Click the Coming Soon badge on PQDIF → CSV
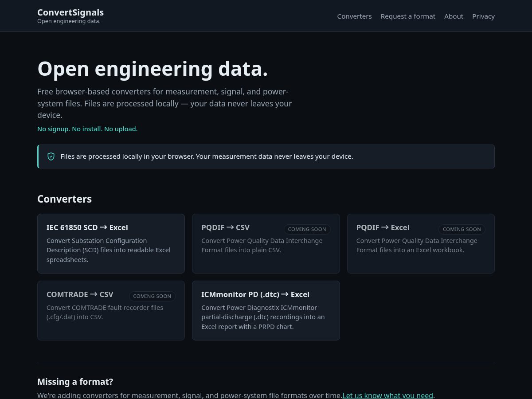The width and height of the screenshot is (532, 399). (x=307, y=229)
